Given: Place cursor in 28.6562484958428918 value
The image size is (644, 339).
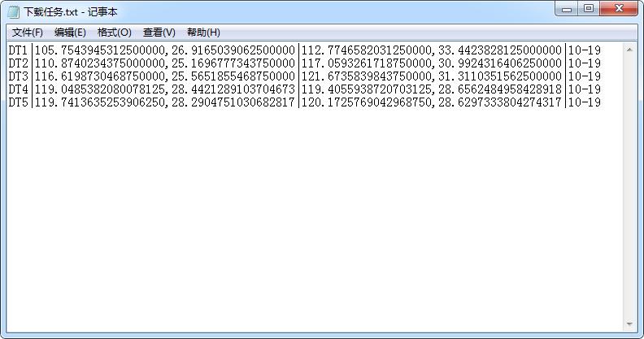Looking at the screenshot, I should click(500, 89).
